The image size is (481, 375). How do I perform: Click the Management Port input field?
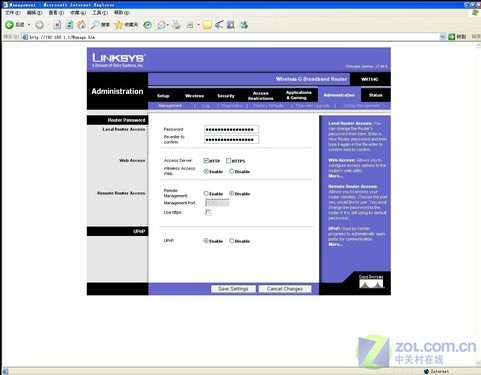[217, 203]
